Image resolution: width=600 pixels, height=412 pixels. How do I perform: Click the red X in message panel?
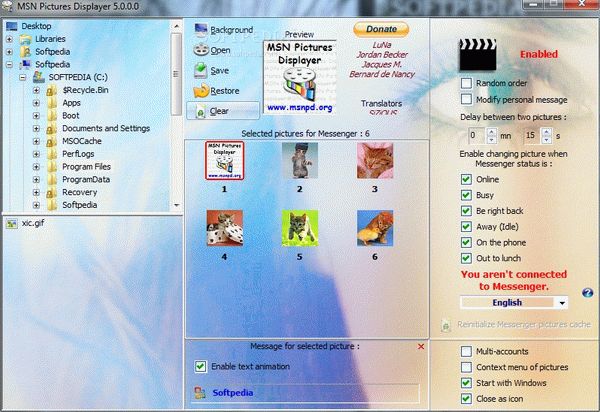[421, 346]
